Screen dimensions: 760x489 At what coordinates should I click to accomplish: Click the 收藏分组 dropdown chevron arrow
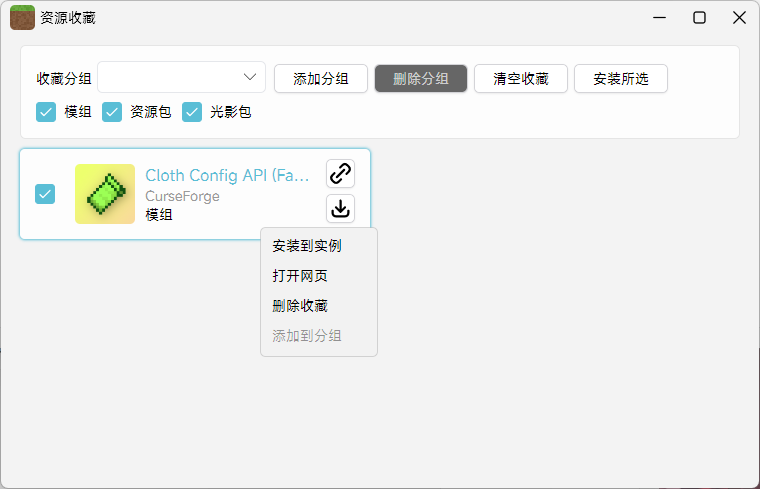pyautogui.click(x=250, y=78)
